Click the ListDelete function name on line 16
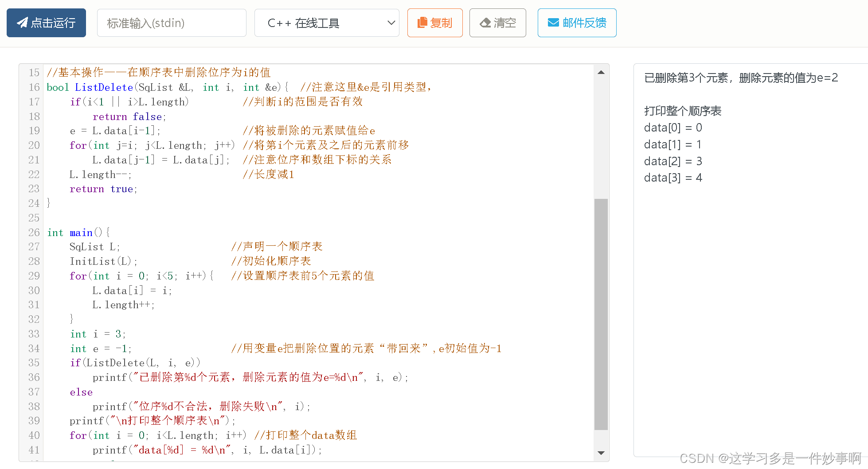The image size is (868, 469). point(104,87)
